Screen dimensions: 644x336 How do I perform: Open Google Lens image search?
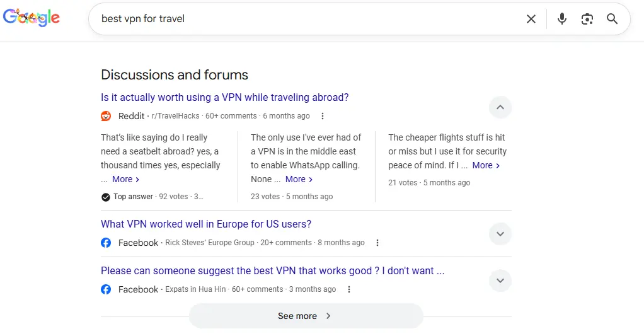pyautogui.click(x=587, y=19)
